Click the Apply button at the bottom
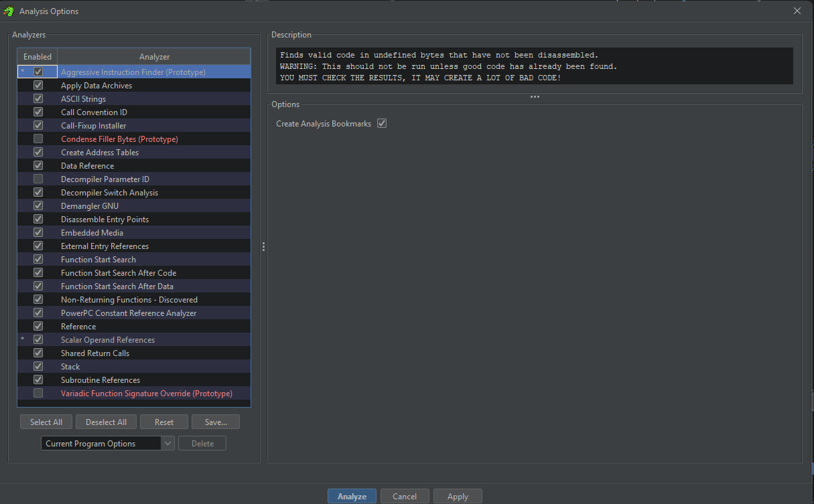The width and height of the screenshot is (814, 504). [458, 496]
